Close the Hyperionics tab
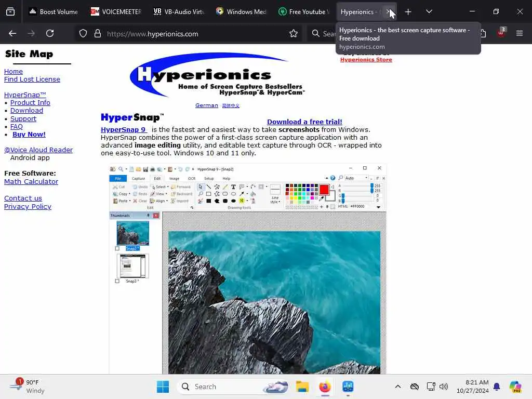 (388, 12)
